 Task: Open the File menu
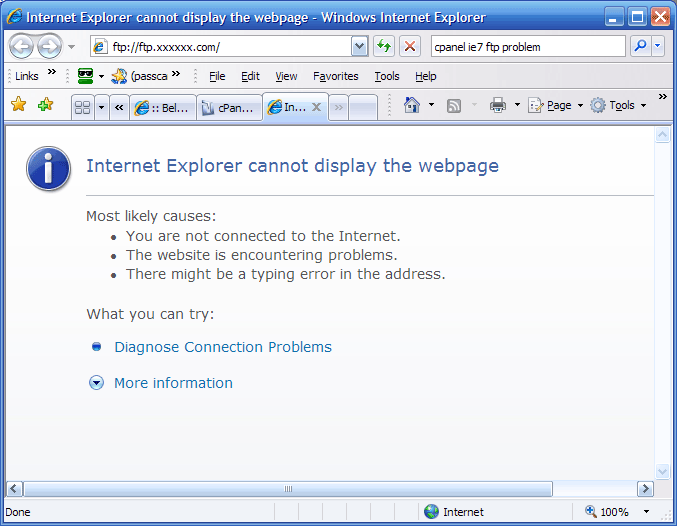217,76
